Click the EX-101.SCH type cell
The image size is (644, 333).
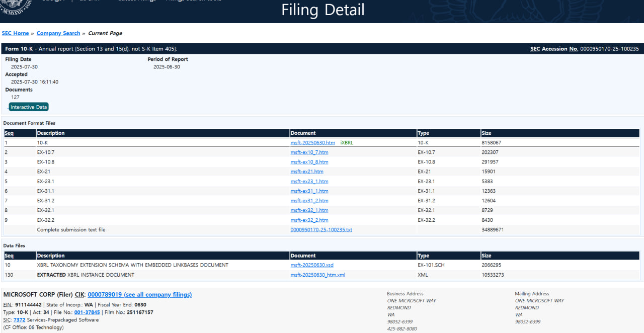(x=431, y=265)
